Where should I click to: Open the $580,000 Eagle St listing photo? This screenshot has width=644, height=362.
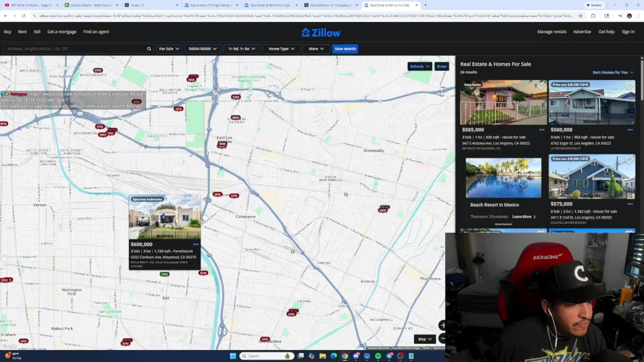[592, 103]
